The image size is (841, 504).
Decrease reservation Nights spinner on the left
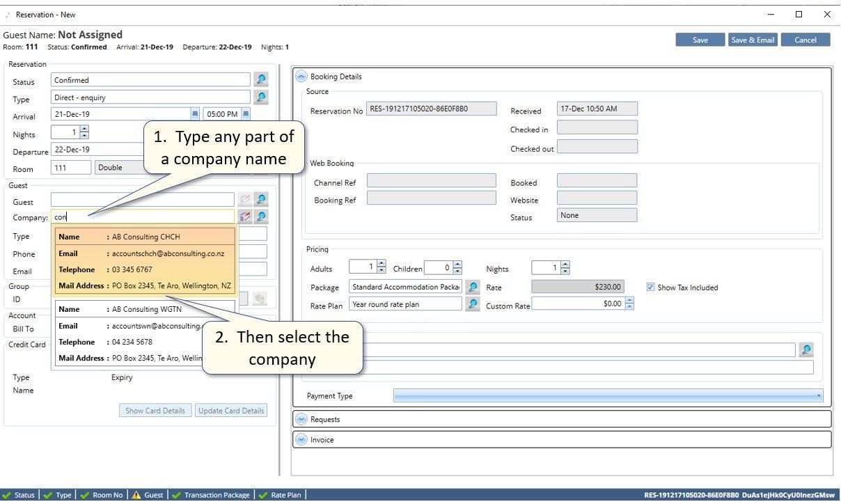[x=84, y=135]
